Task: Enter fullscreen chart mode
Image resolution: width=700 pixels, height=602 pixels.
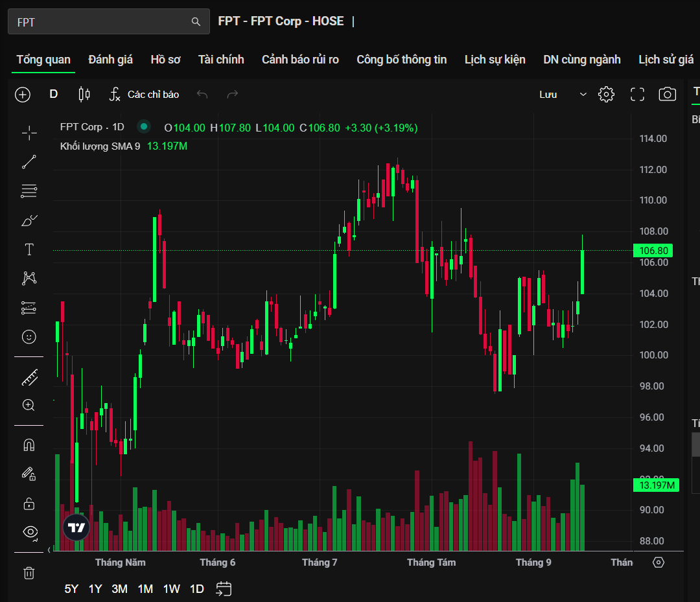Action: [638, 95]
